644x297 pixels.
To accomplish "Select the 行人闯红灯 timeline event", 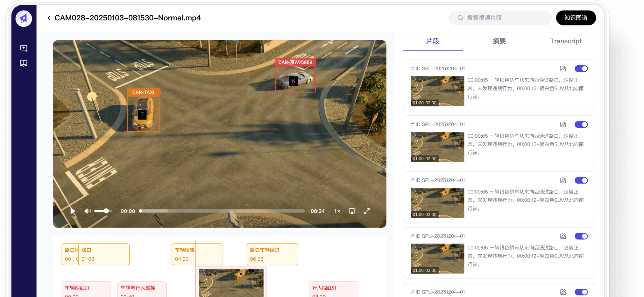I will coord(334,289).
